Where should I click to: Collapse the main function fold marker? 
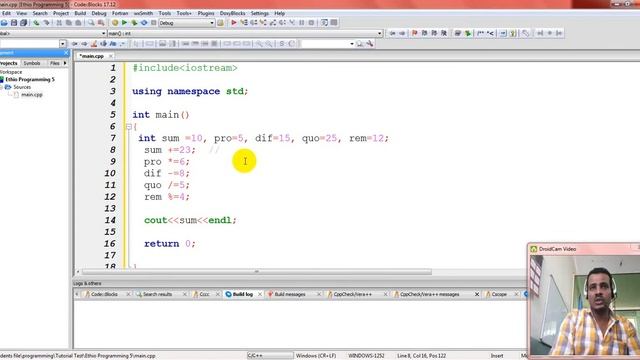point(129,127)
